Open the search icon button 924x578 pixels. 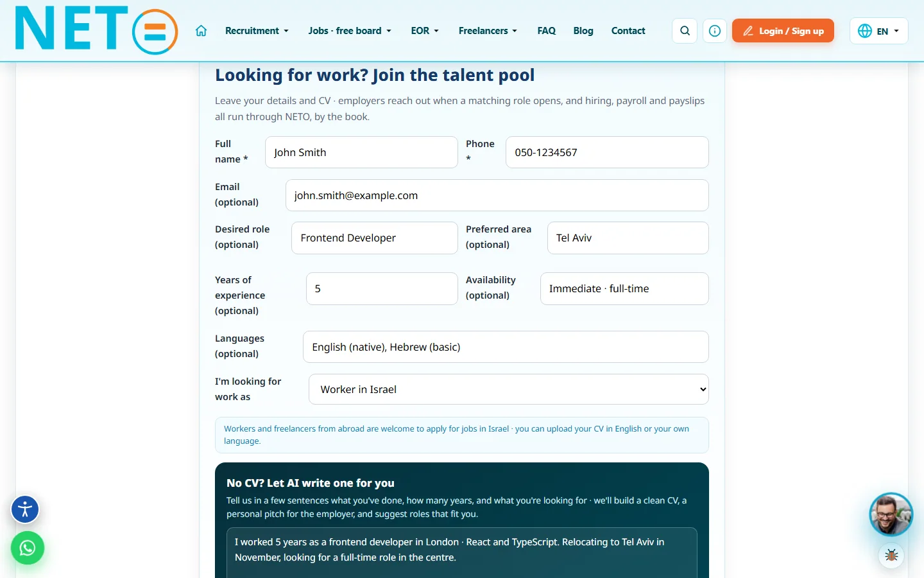(685, 31)
